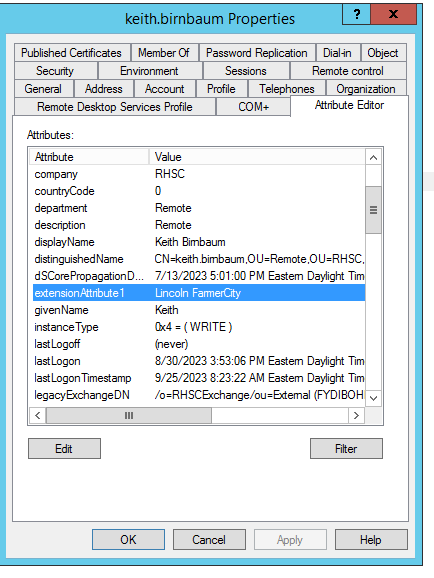Click the Cancel button
This screenshot has height=578, width=434.
209,540
